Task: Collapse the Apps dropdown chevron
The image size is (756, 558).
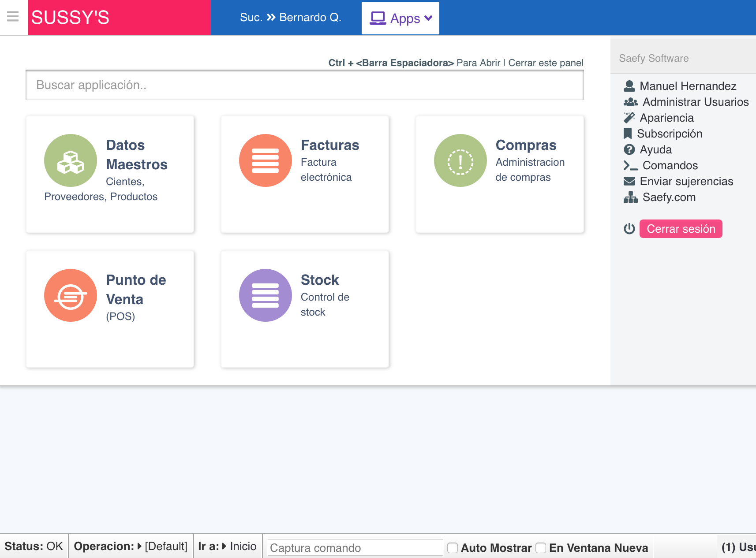Action: [x=427, y=19]
